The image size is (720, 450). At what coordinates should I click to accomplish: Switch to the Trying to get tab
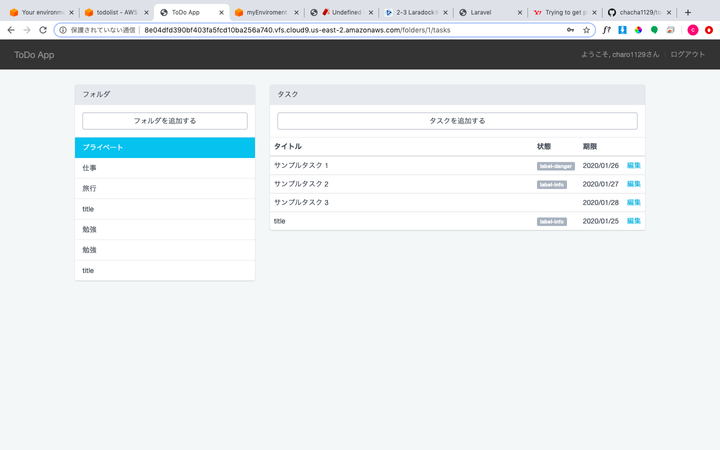pos(566,12)
